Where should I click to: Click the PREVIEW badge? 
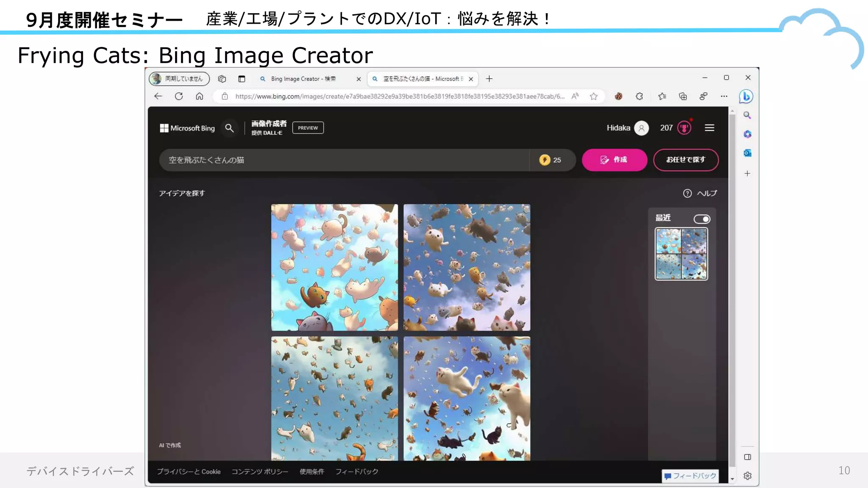[x=308, y=128]
